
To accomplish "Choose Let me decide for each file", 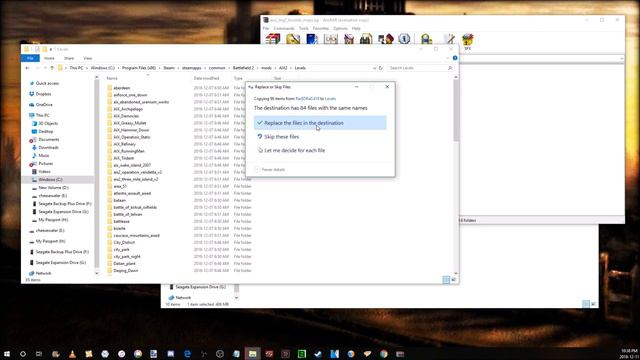I will point(320,150).
